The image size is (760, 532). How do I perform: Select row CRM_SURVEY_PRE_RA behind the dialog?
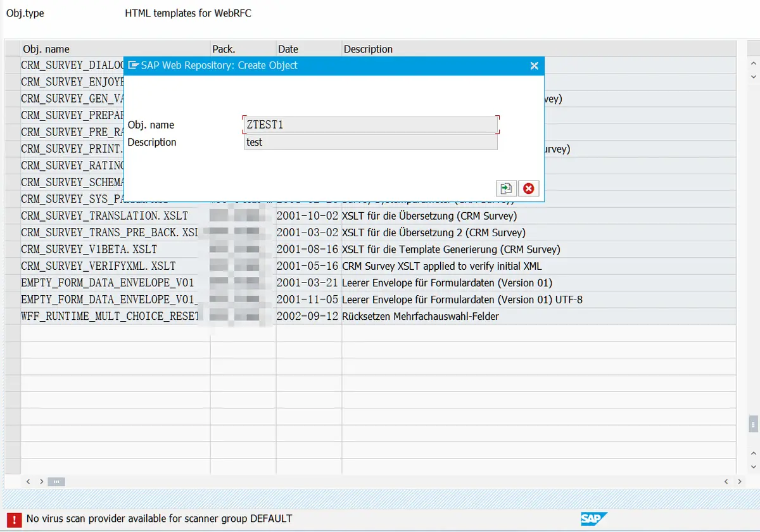pyautogui.click(x=72, y=132)
